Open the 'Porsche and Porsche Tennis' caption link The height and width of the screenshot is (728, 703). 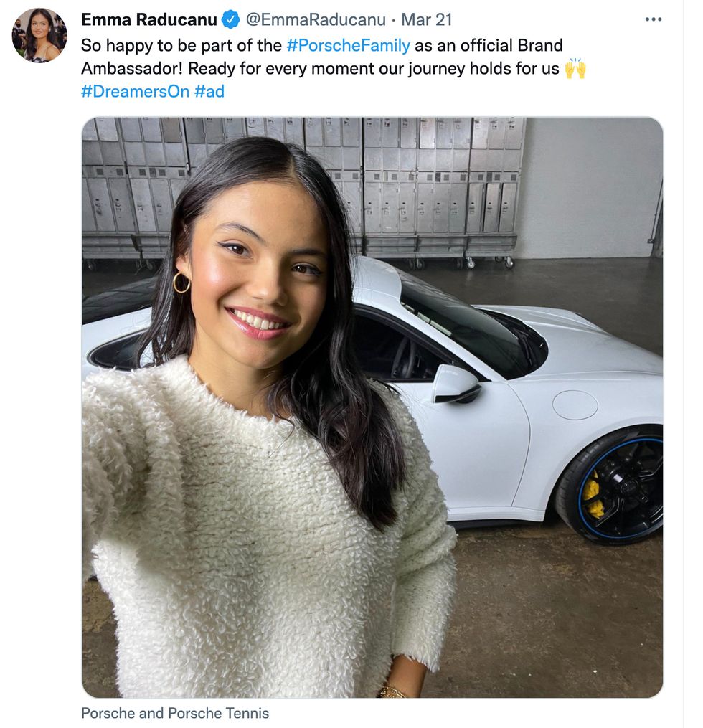click(x=175, y=714)
